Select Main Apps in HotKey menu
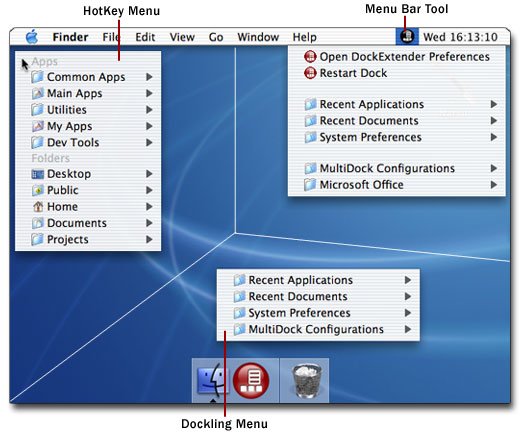This screenshot has width=520, height=432. [x=88, y=93]
